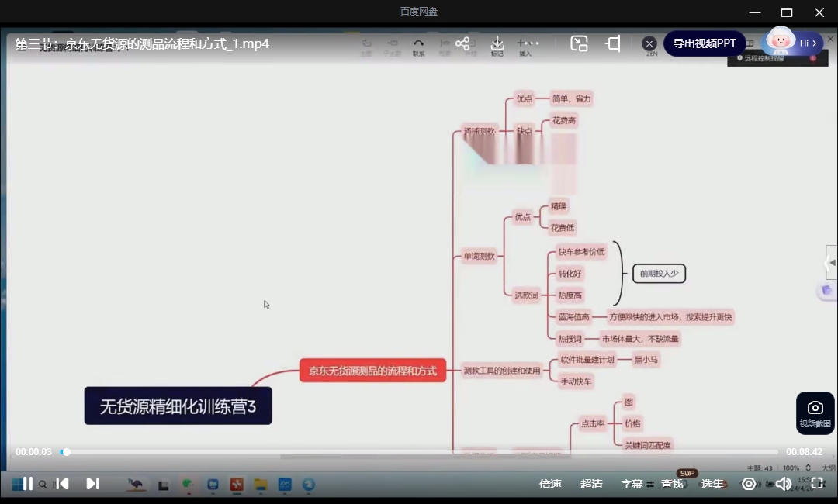The height and width of the screenshot is (504, 838).
Task: Select the 测款工具的创建和使用 node
Action: pyautogui.click(x=502, y=371)
